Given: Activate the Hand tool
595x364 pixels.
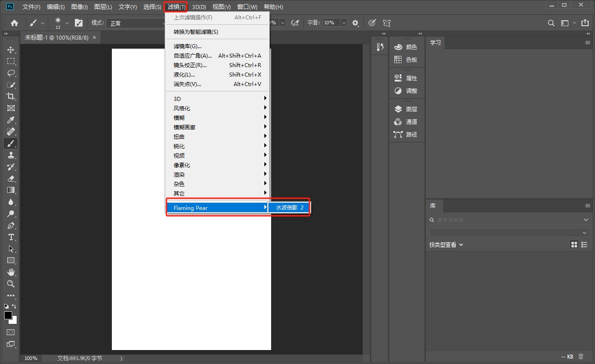Looking at the screenshot, I should point(11,272).
